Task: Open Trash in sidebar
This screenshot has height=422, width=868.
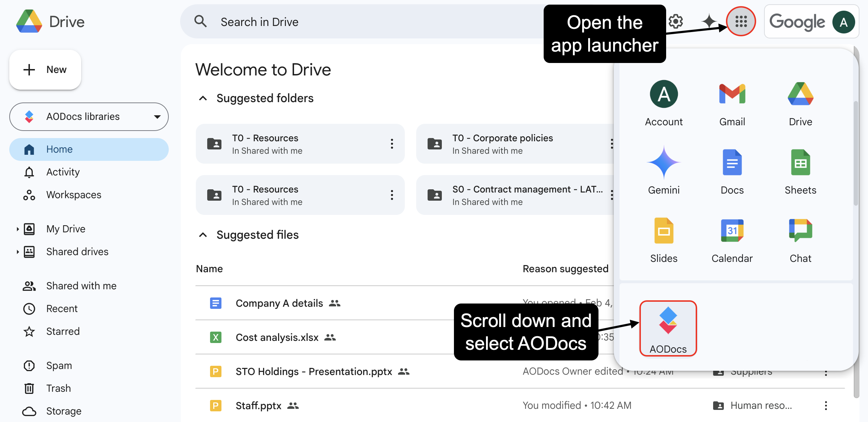Action: [x=89, y=389]
